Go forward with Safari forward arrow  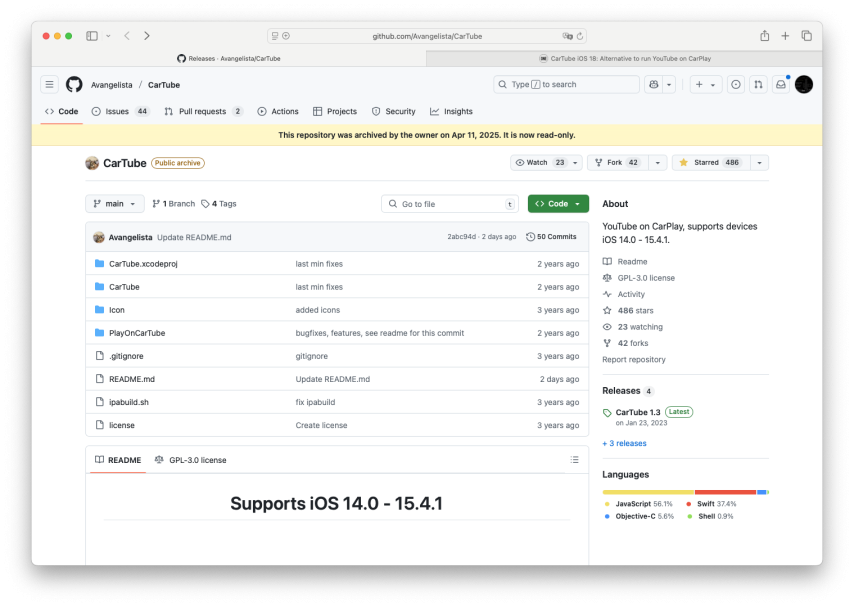click(147, 36)
